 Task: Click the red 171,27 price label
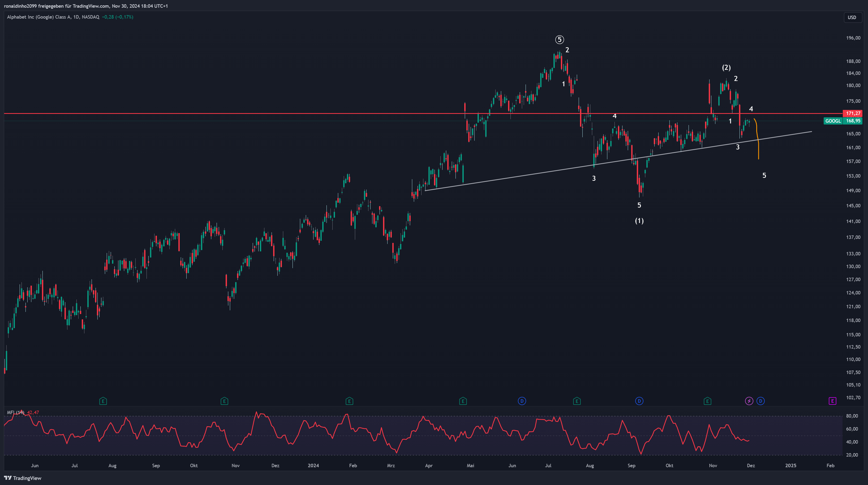[853, 113]
